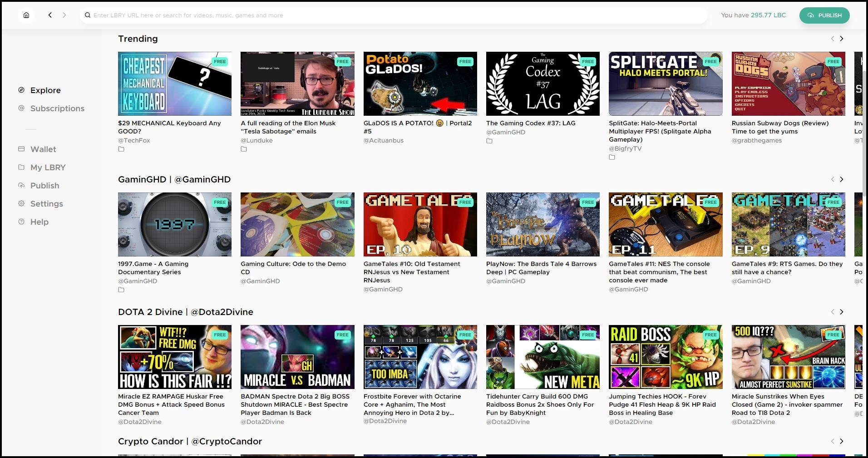
Task: Click the Subscriptions at-sign icon
Action: (x=21, y=108)
